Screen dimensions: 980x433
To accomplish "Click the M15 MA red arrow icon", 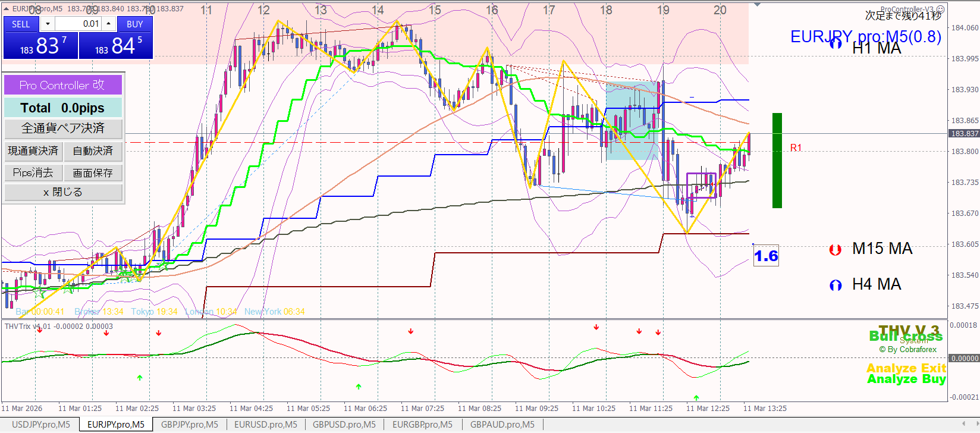I will 835,250.
